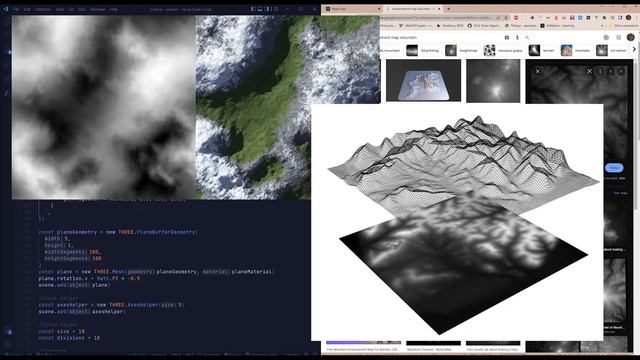The width and height of the screenshot is (640, 360).
Task: Click the VS Code logo icon
Action: pos(6,9)
